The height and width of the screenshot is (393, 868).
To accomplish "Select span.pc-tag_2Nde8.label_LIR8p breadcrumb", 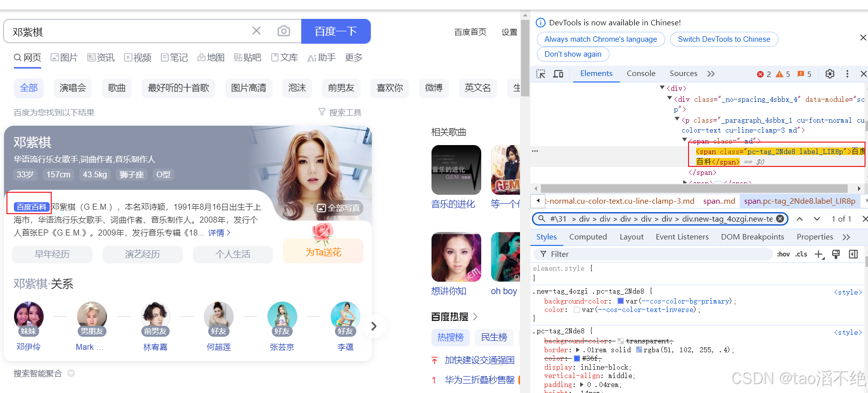I will coord(799,201).
